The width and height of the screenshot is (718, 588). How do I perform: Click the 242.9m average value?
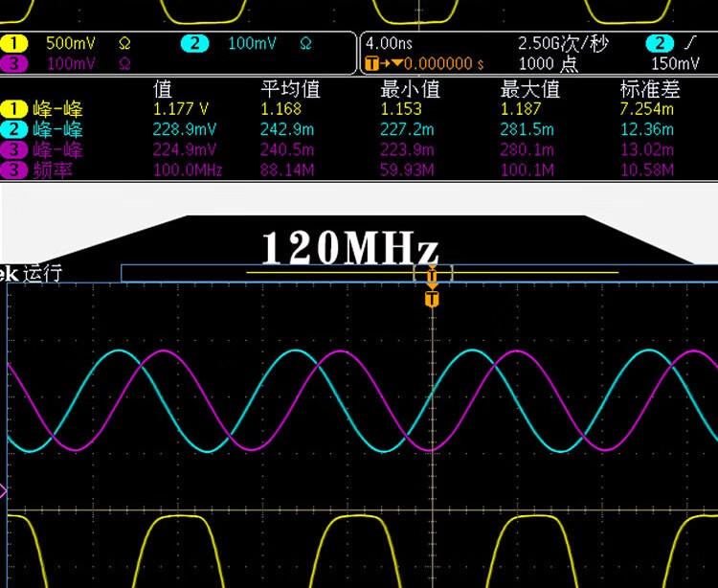tap(287, 129)
